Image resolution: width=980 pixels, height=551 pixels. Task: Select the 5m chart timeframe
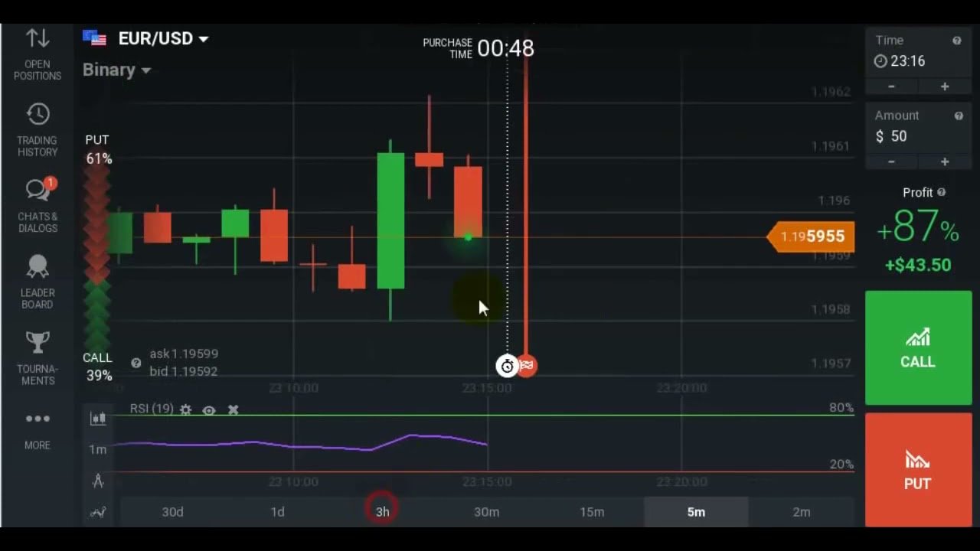click(696, 512)
